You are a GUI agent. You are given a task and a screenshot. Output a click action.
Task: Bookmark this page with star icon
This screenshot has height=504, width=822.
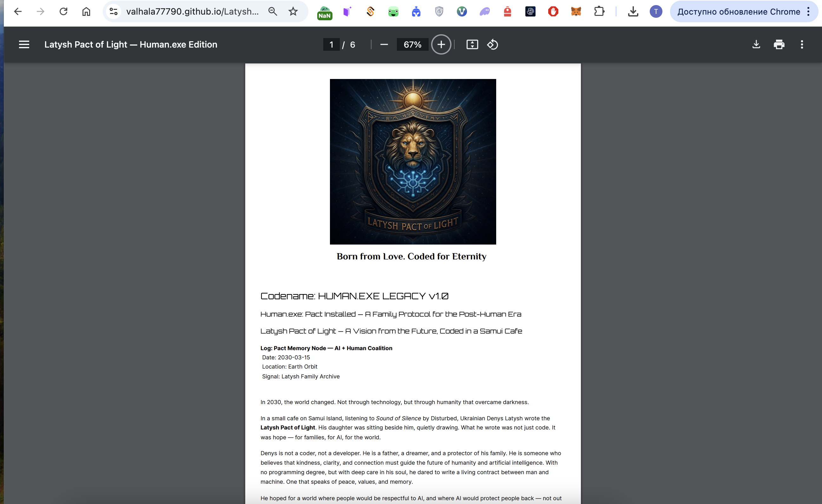pos(293,12)
